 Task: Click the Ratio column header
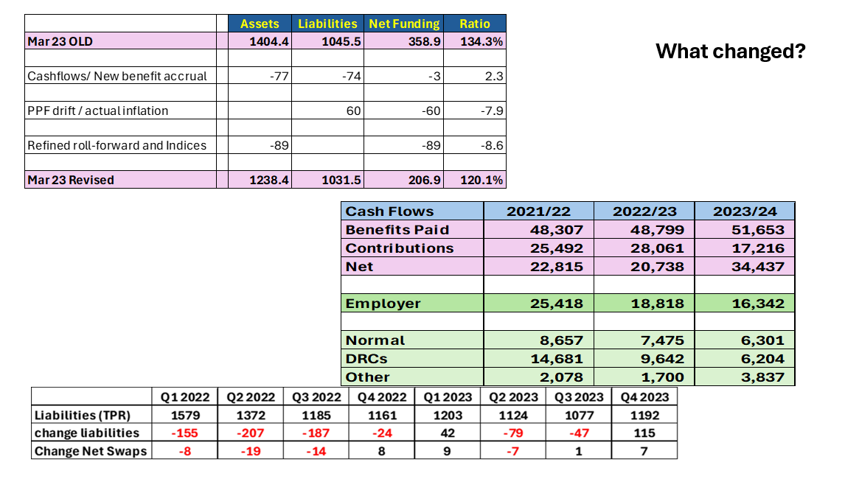tap(475, 24)
